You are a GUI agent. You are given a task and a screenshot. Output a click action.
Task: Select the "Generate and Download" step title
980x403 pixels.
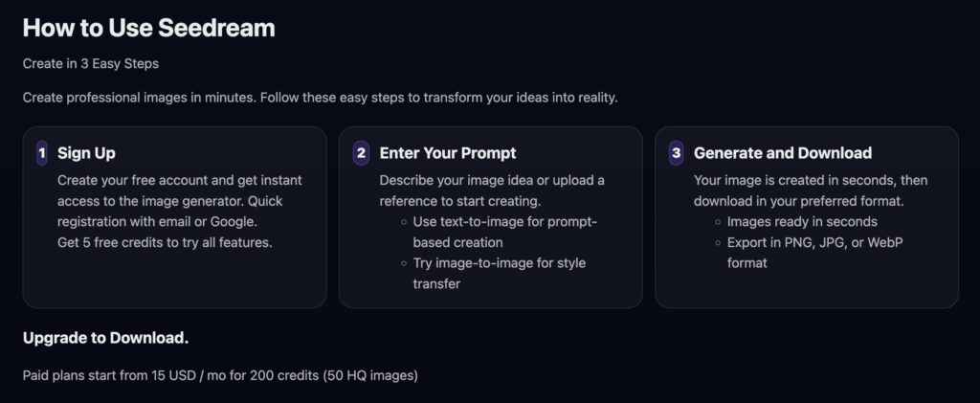pyautogui.click(x=782, y=152)
